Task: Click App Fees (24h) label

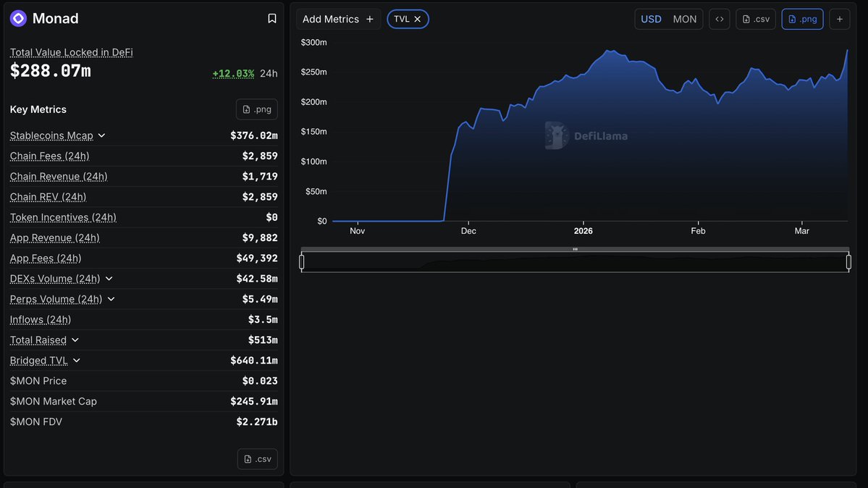Action: [46, 258]
